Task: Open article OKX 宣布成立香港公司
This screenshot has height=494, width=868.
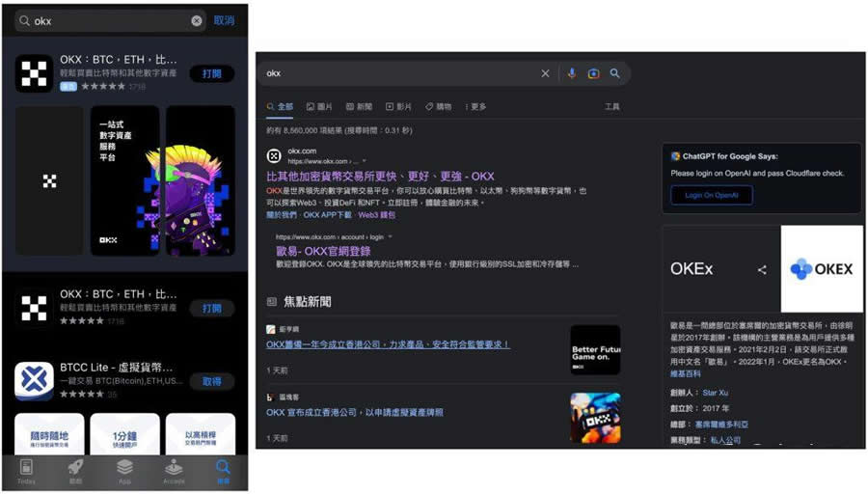Action: pyautogui.click(x=354, y=412)
